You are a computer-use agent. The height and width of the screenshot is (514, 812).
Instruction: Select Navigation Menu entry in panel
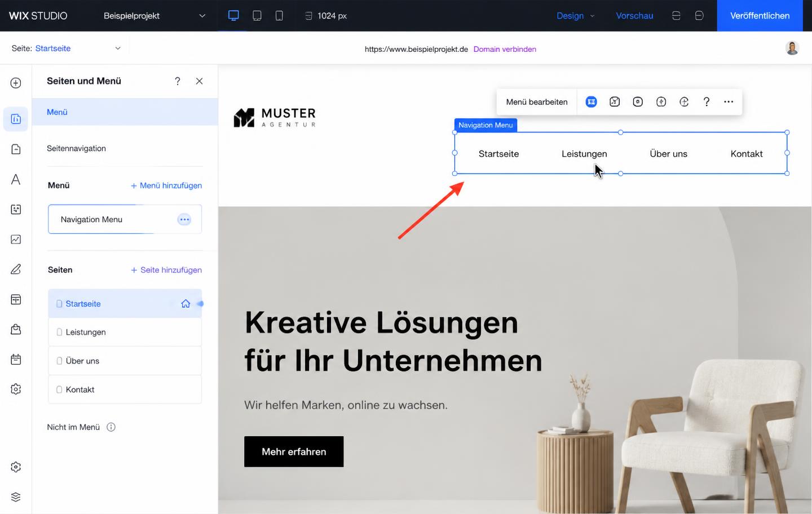(x=125, y=219)
